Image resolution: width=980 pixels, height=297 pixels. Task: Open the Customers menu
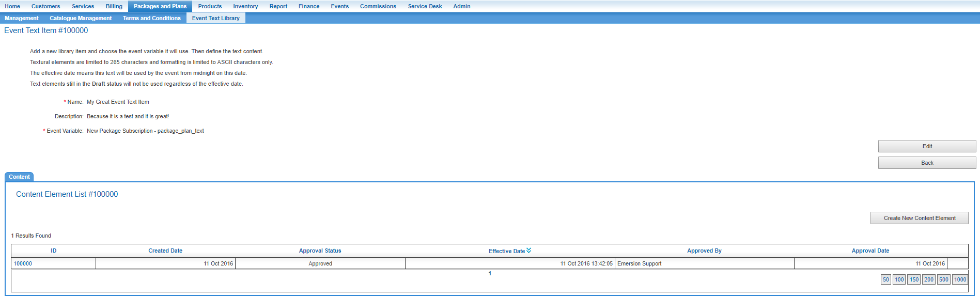pos(45,6)
